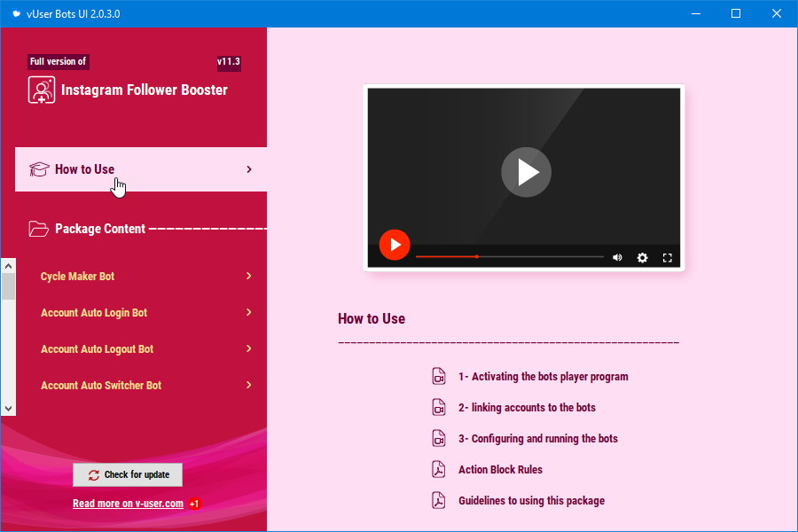
Task: Follow the Read more on v-user.com link
Action: pos(128,504)
